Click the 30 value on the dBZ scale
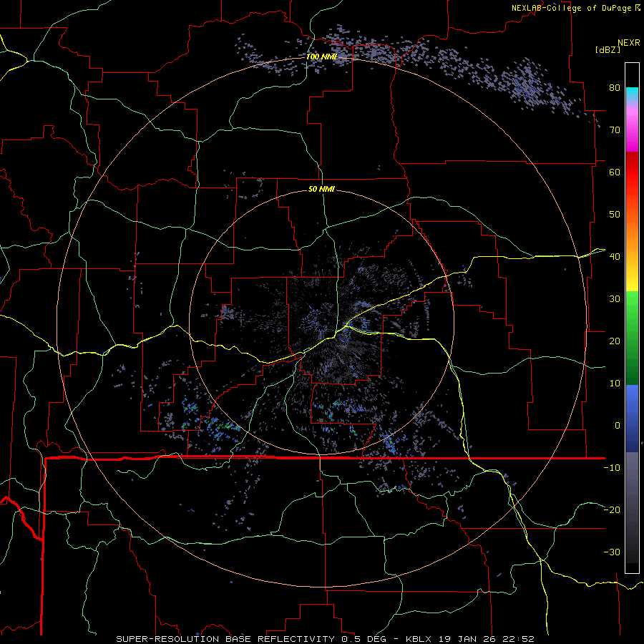 [x=615, y=299]
